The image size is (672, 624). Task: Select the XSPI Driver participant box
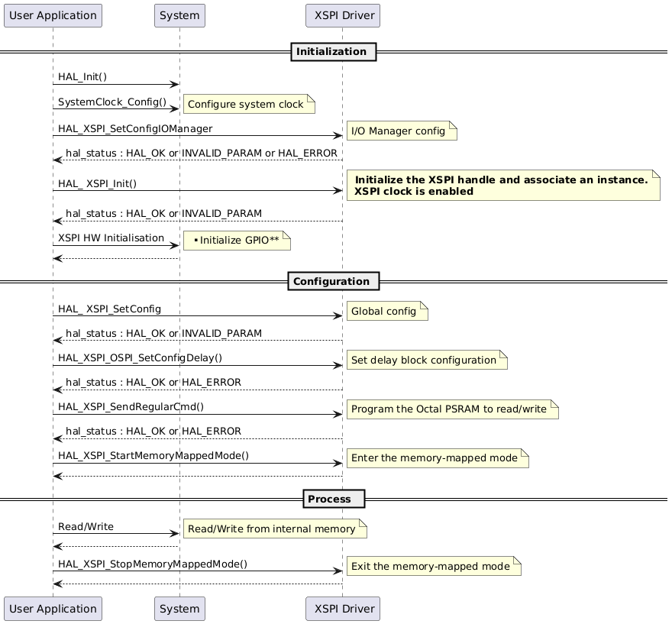click(x=342, y=15)
